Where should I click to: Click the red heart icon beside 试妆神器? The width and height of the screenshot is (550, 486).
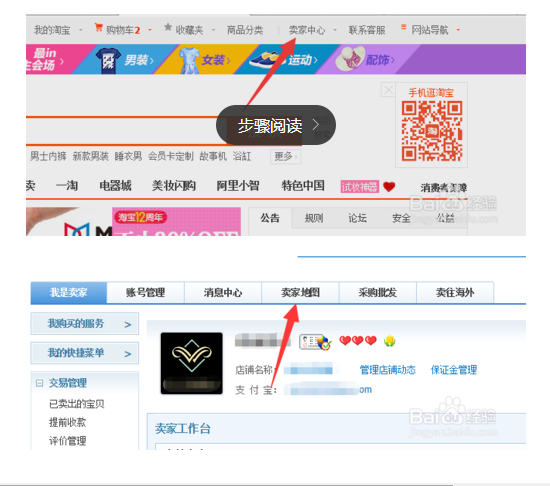(389, 187)
